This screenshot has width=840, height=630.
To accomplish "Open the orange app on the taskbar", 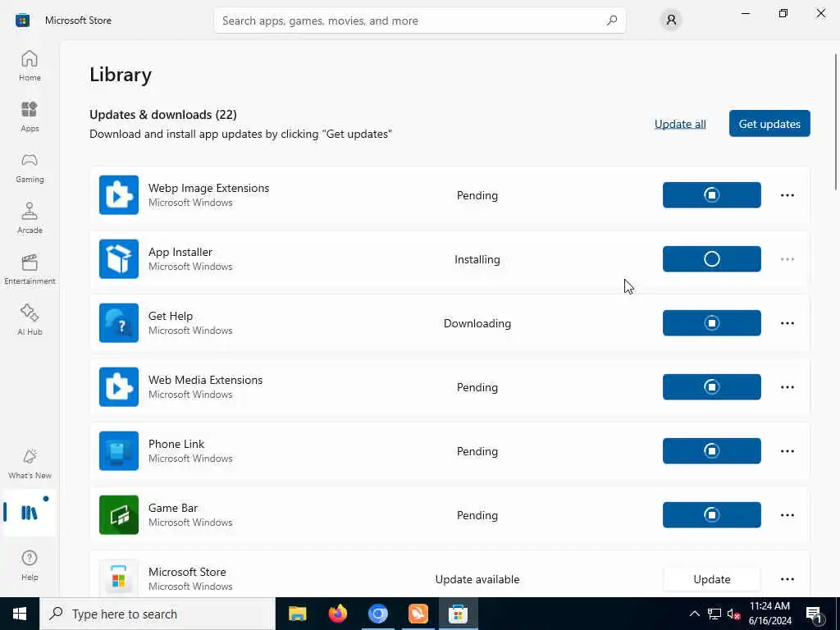I will pyautogui.click(x=418, y=614).
